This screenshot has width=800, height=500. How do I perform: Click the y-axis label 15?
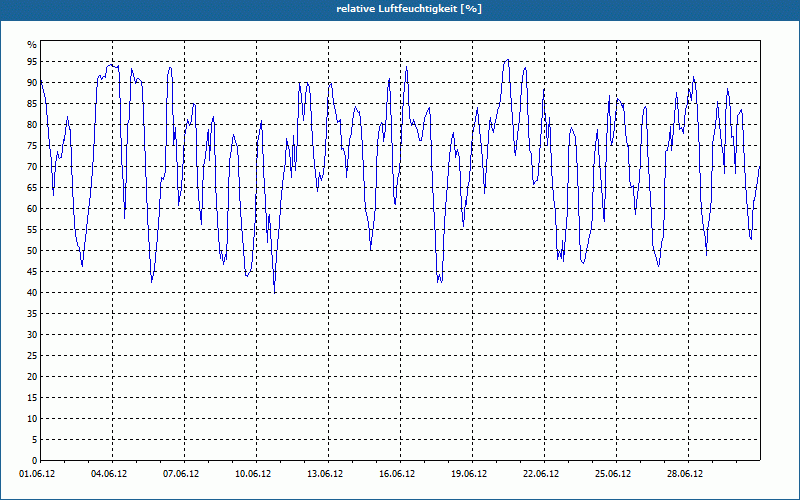[x=32, y=397]
